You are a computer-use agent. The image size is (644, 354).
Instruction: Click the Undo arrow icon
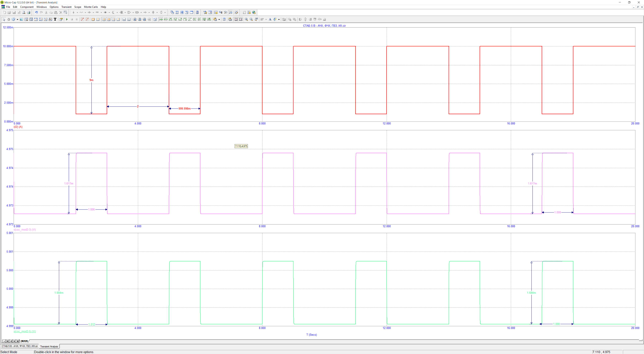[36, 12]
